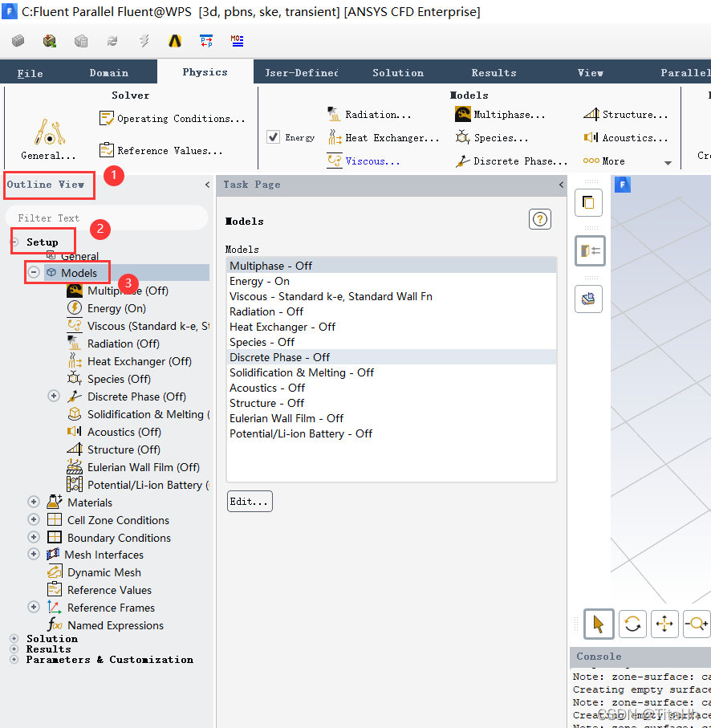Click the Filter Text input field
Screen dimensions: 711x728
[x=107, y=218]
